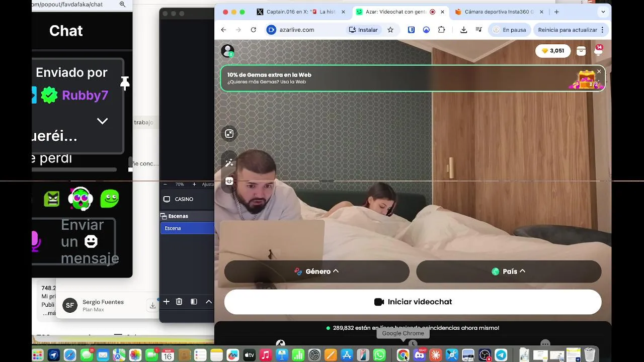The image size is (644, 362).
Task: Open Telegram in the Dock
Action: tap(501, 355)
